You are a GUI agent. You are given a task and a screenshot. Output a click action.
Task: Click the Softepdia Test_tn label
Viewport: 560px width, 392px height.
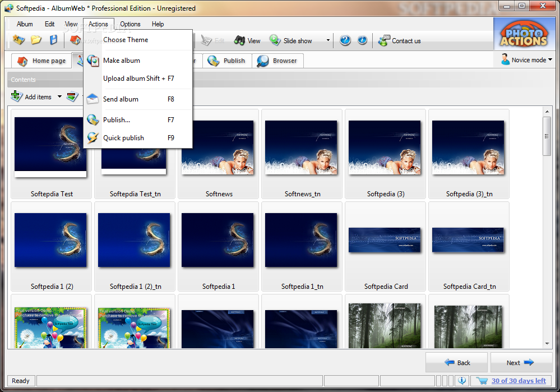pos(135,193)
